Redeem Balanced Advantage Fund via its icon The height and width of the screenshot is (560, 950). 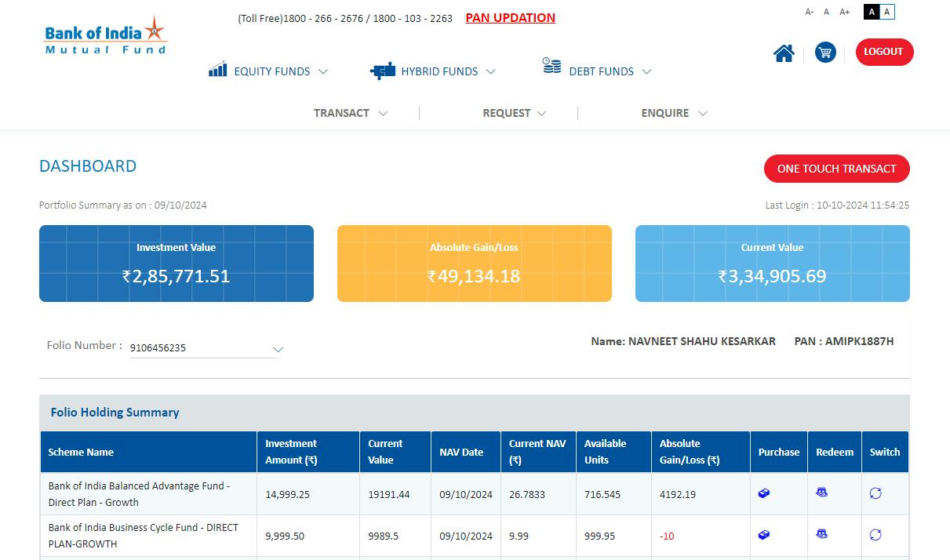point(821,493)
